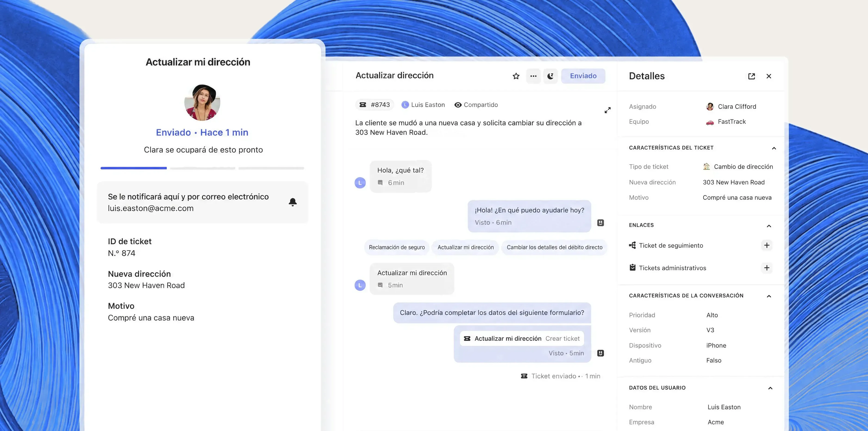The height and width of the screenshot is (431, 868).
Task: Click the Enviado status button
Action: (x=583, y=76)
